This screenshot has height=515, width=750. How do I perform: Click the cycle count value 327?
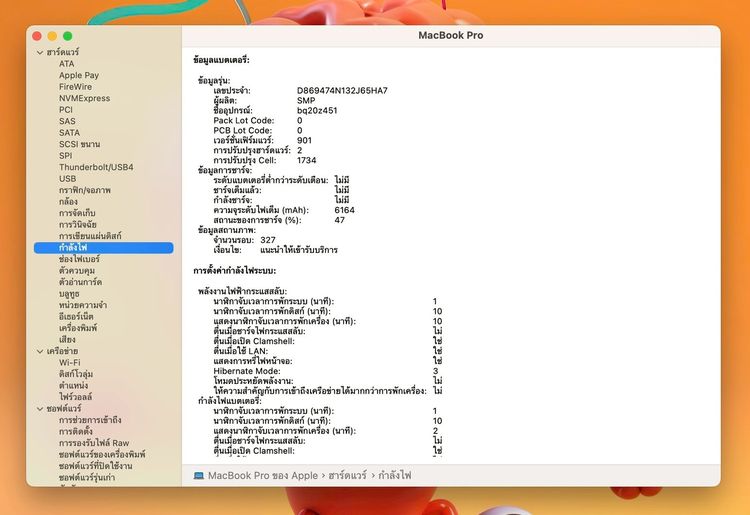[x=268, y=240]
